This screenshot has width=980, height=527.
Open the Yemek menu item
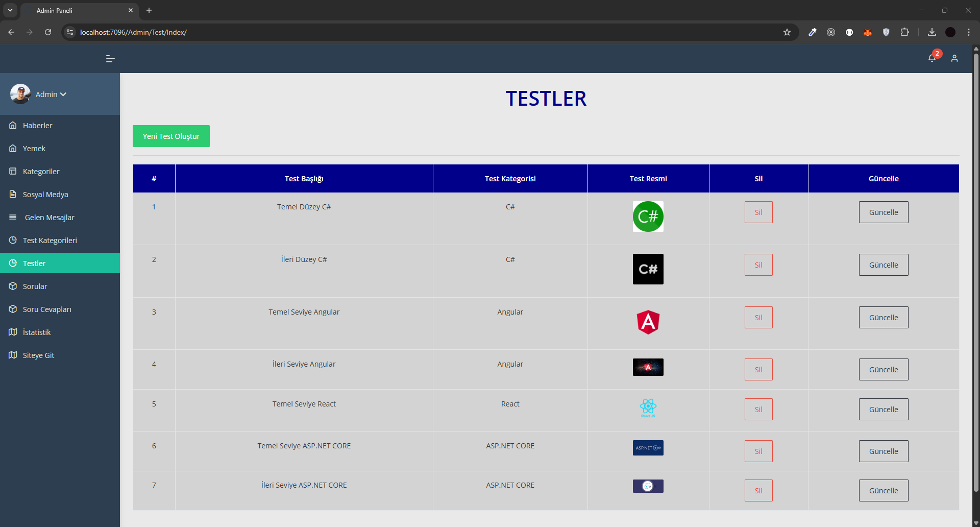60,148
